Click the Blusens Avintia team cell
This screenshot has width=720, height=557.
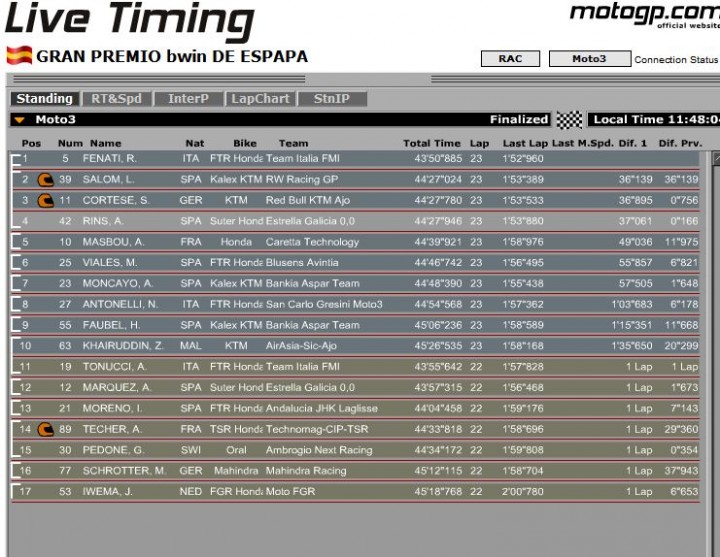(302, 263)
